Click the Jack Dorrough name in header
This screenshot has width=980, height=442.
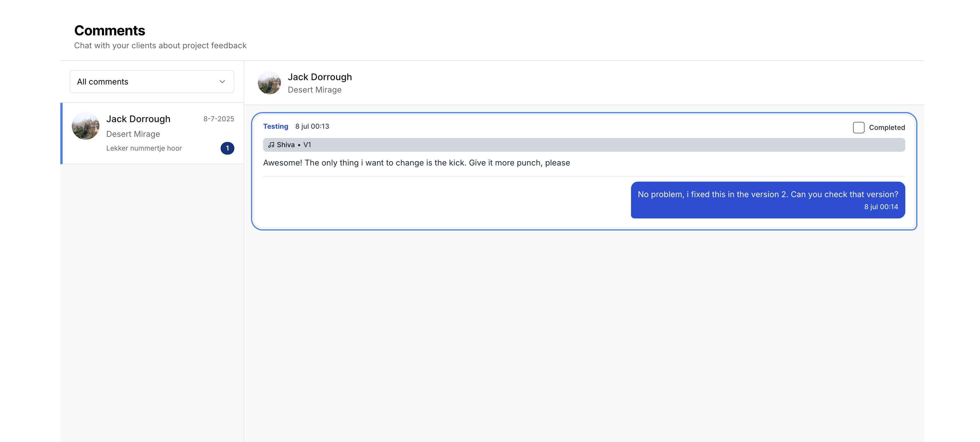tap(320, 77)
